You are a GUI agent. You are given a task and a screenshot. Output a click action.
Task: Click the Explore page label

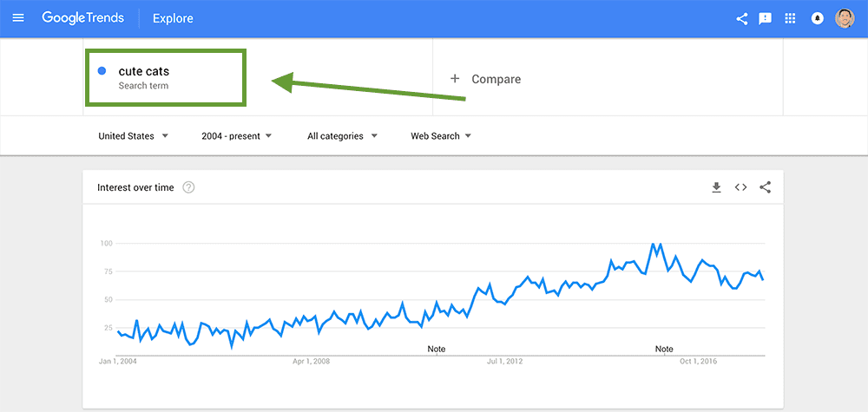point(173,18)
